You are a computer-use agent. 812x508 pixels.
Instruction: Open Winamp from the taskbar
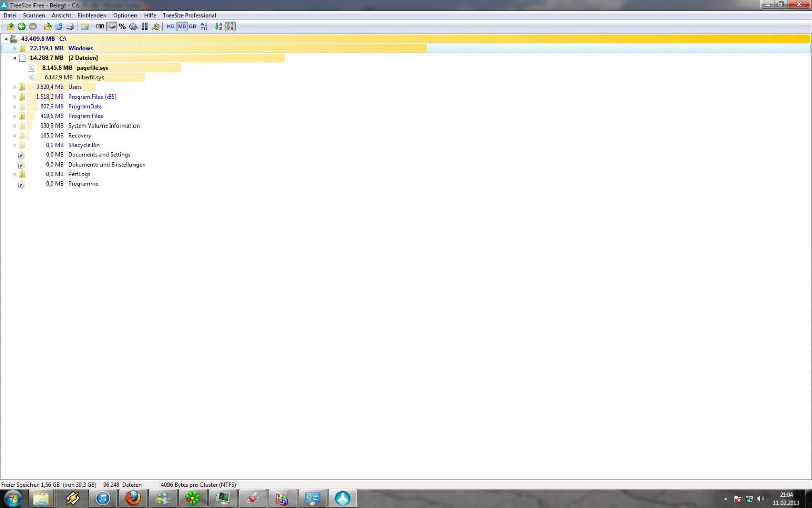73,499
